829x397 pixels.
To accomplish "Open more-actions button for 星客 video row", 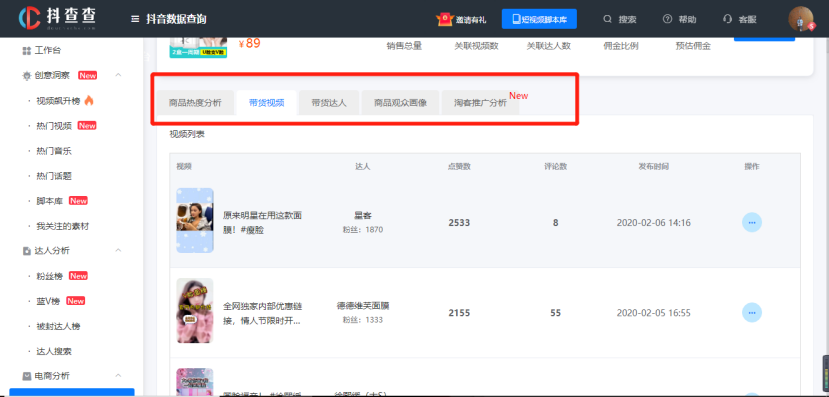I will pos(752,223).
